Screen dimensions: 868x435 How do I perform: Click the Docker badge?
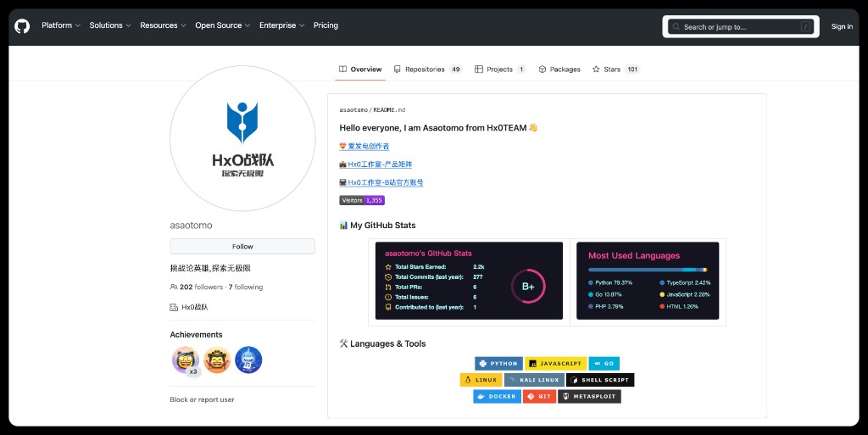click(497, 396)
